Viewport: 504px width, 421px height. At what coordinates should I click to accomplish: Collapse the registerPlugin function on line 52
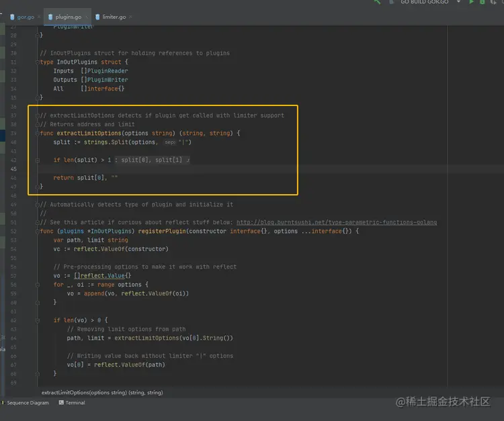(38, 231)
